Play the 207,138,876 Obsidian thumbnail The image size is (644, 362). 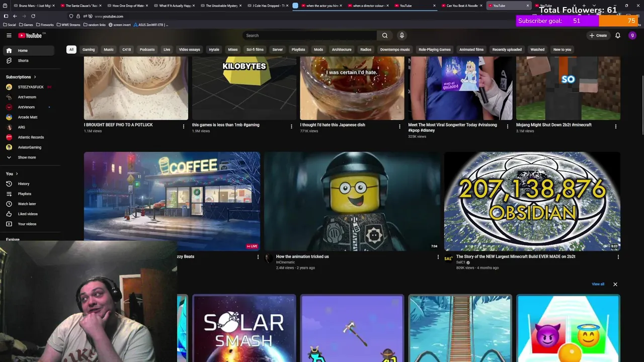tap(532, 201)
